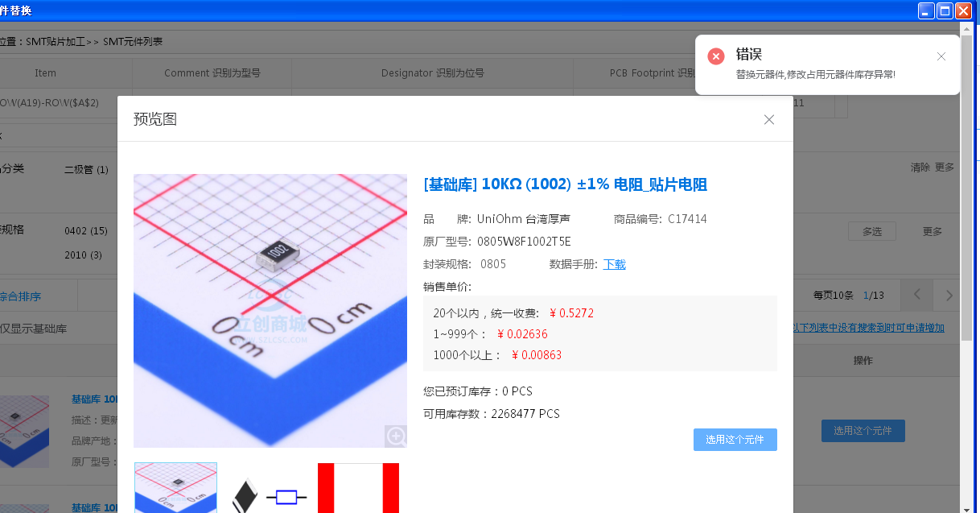
Task: Click the 多选 multi-select button
Action: pos(872,231)
